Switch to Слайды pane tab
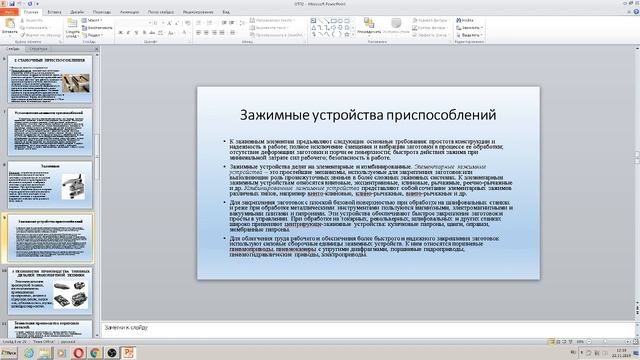Image resolution: width=640 pixels, height=360 pixels. (13, 49)
